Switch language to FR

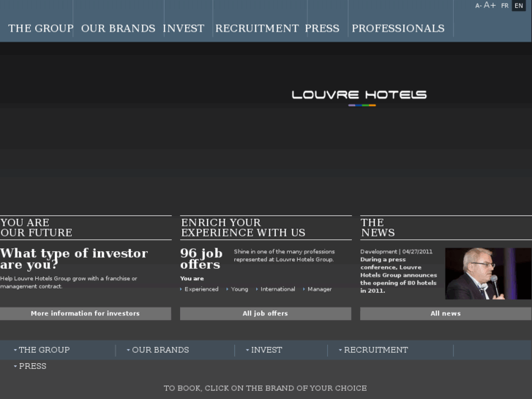coord(505,6)
